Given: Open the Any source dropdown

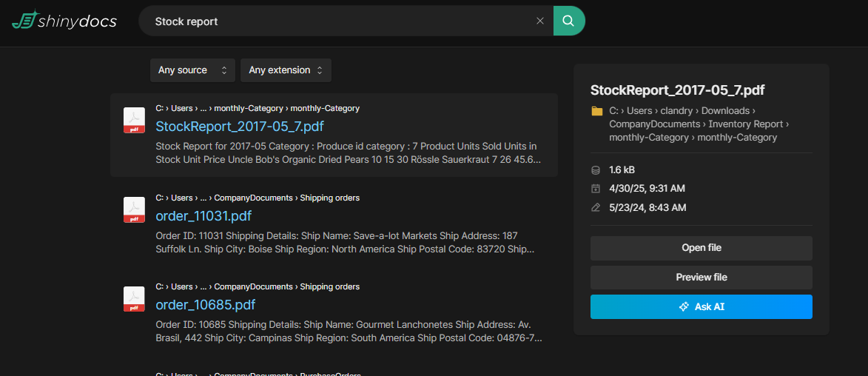Looking at the screenshot, I should (192, 70).
